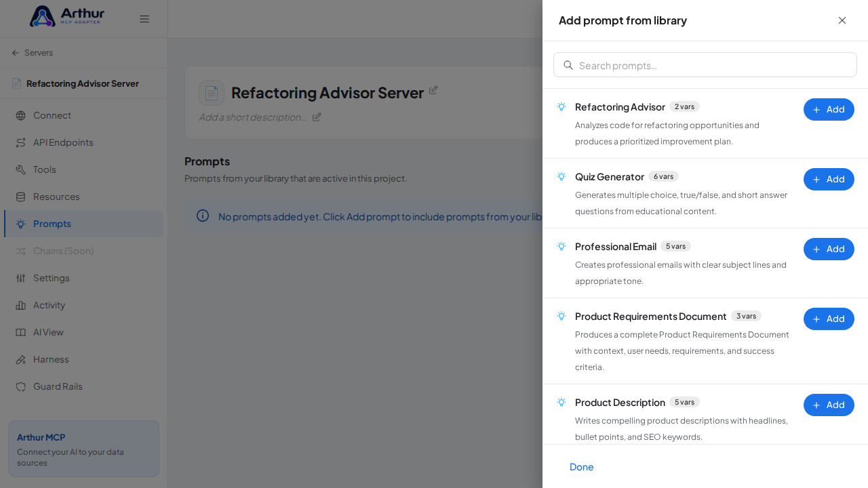
Task: Click the search magnifier icon in prompt library
Action: (x=568, y=65)
